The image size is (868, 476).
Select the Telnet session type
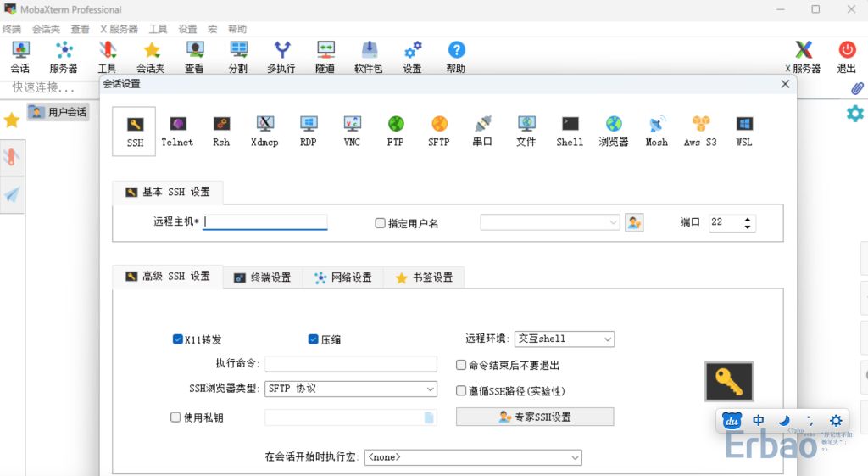point(177,132)
